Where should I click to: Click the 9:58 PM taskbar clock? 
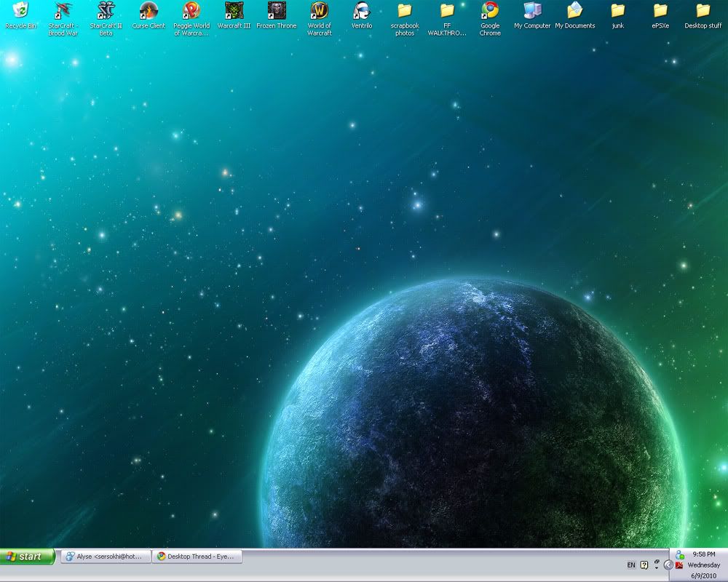click(x=704, y=554)
